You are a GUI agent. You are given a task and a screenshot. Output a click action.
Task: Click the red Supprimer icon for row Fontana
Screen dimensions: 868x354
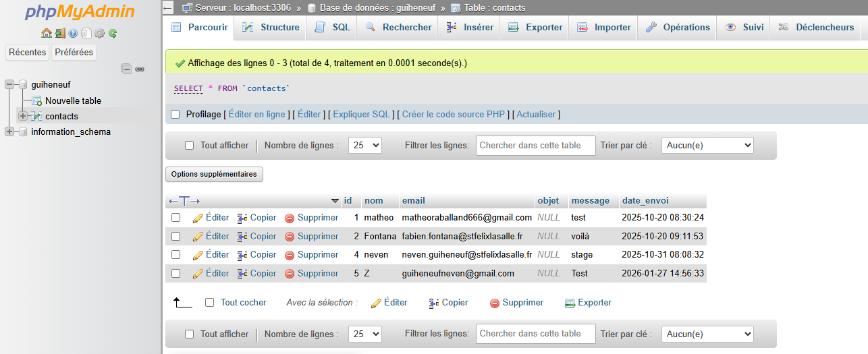tap(290, 237)
